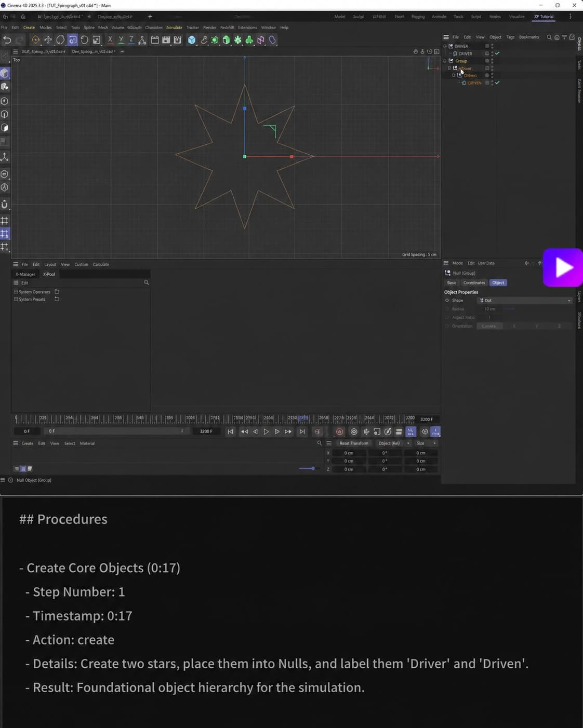This screenshot has width=583, height=728.
Task: Click the video play overlay button
Action: click(x=563, y=267)
